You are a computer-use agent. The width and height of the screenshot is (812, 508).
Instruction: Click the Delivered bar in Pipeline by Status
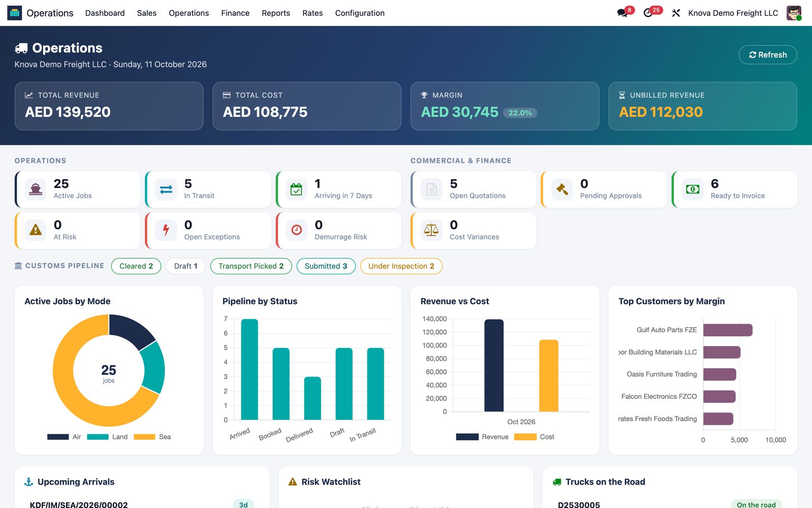click(x=313, y=398)
